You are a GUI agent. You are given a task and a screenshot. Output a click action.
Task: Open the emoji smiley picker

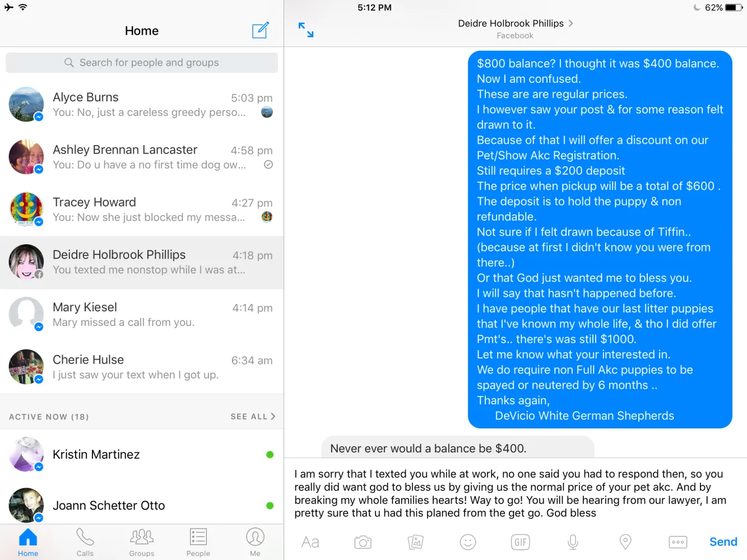[x=468, y=542]
